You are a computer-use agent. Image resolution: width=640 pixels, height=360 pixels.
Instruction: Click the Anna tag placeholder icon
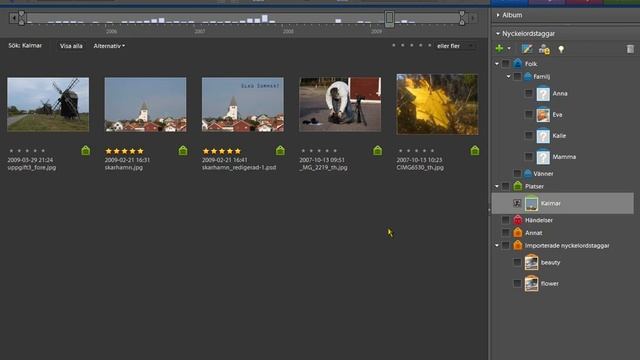click(543, 93)
